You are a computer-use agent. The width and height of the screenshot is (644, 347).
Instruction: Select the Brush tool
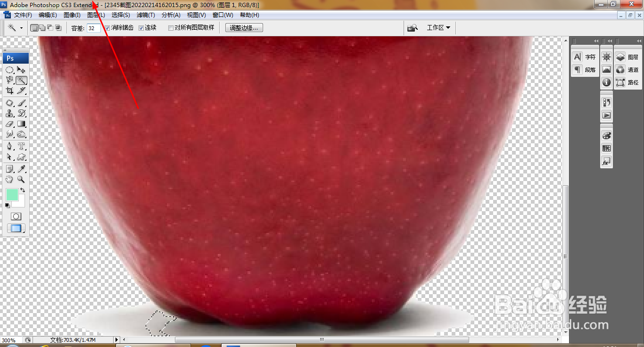point(21,103)
